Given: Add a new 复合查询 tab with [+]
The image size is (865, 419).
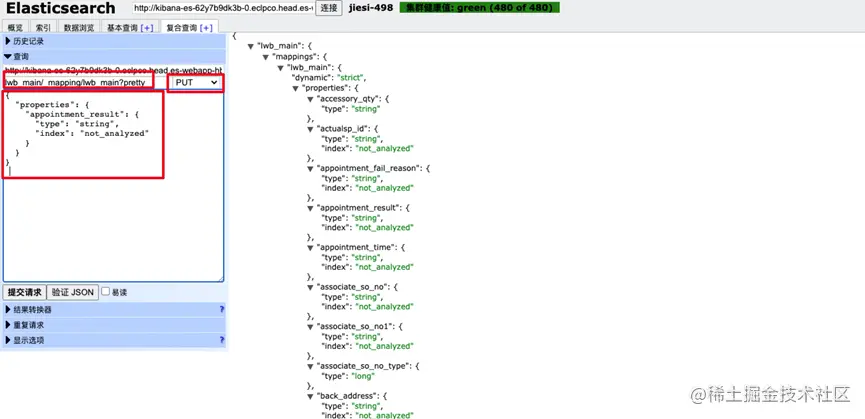Looking at the screenshot, I should coord(206,28).
